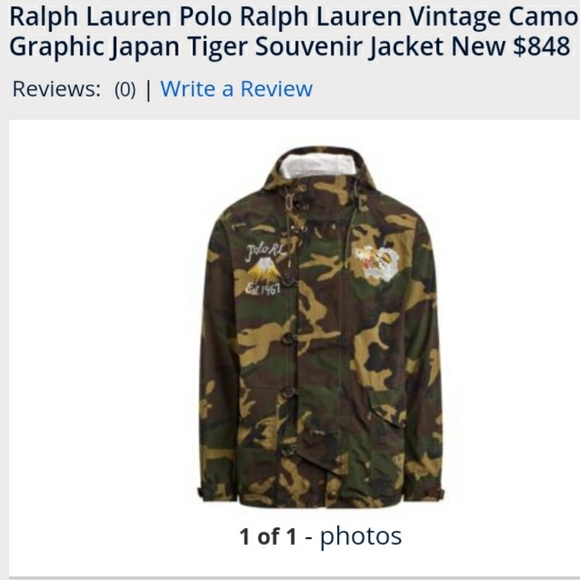Click the (0) reviews count

pos(125,90)
